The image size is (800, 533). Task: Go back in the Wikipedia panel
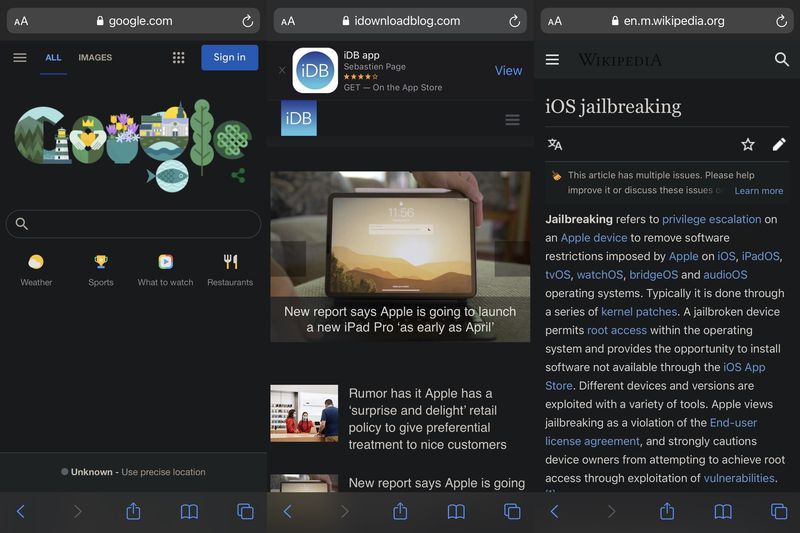tap(555, 511)
